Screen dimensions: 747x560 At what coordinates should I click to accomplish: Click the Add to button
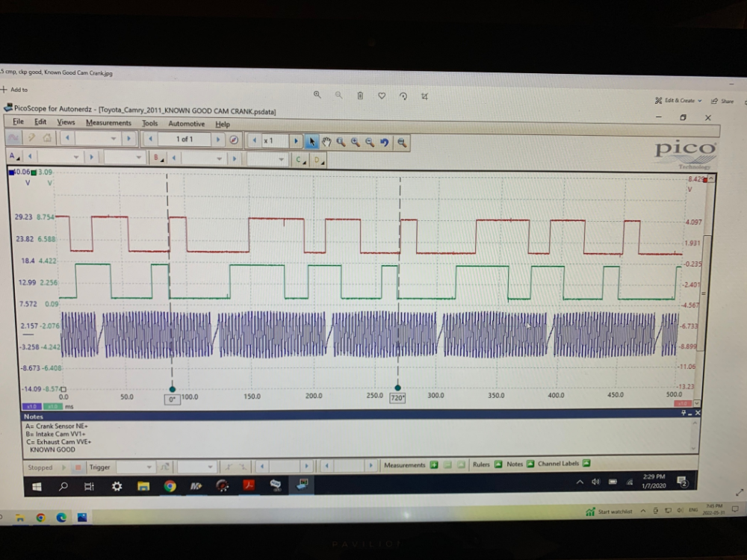16,90
